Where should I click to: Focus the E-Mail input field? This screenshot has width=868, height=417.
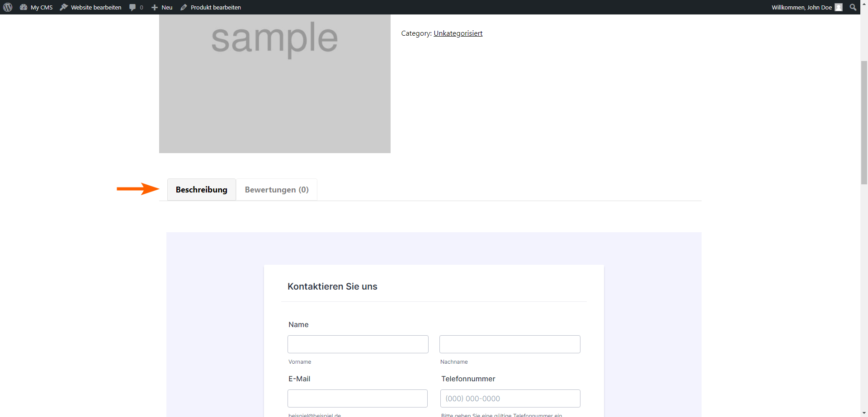(x=357, y=398)
